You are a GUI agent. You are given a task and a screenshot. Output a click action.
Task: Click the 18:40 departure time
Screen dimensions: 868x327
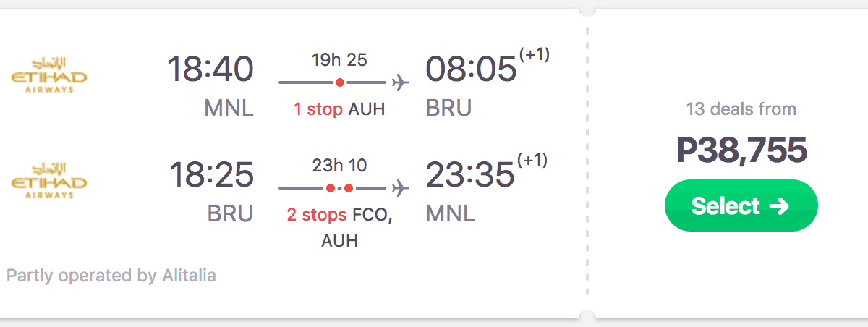210,70
